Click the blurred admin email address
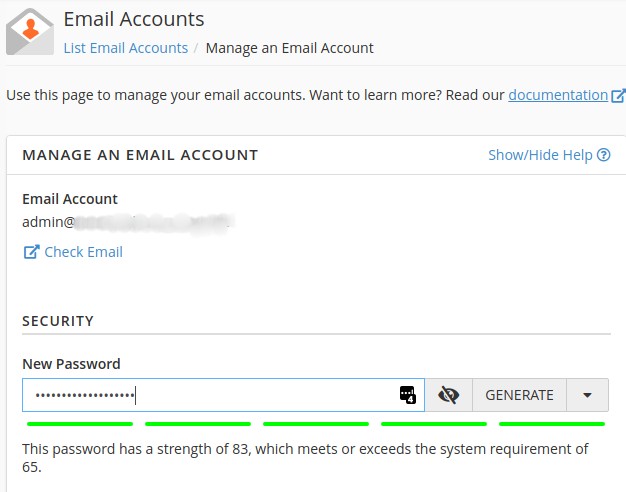626x492 pixels. click(x=127, y=222)
